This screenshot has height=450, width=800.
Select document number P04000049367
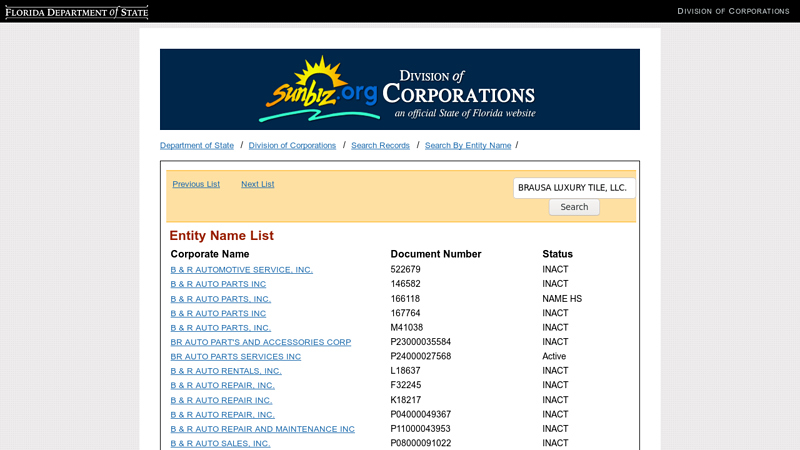click(x=420, y=414)
